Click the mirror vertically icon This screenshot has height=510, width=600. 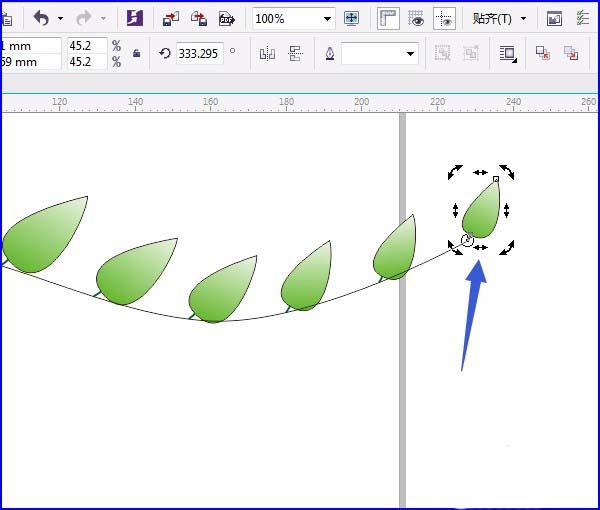point(295,54)
